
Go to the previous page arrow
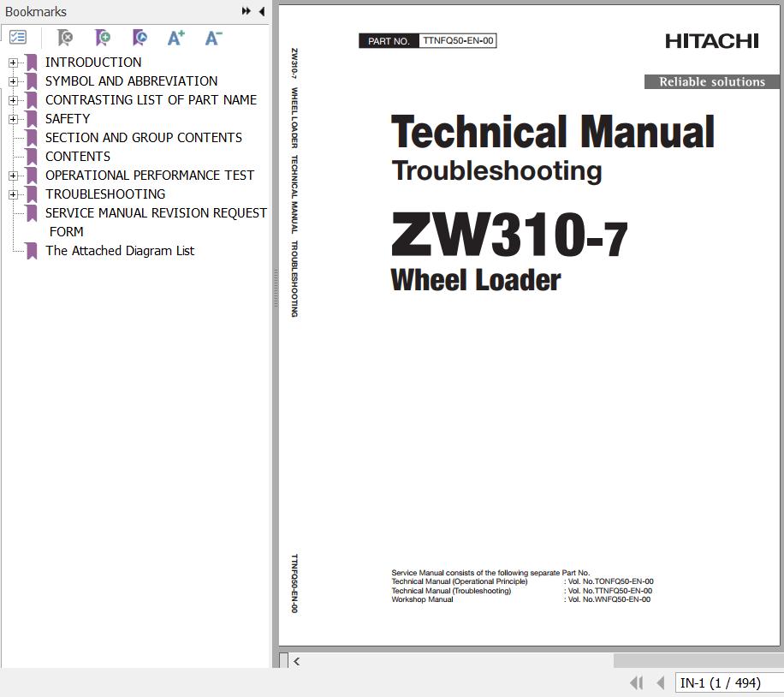pyautogui.click(x=661, y=683)
